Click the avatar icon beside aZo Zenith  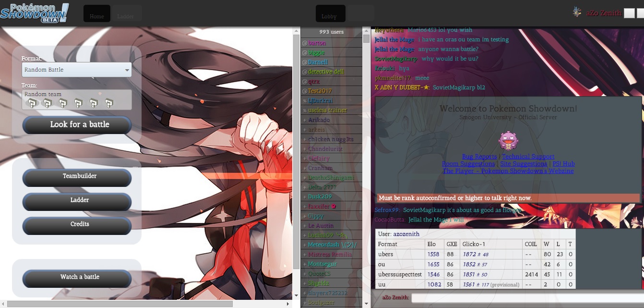[577, 12]
